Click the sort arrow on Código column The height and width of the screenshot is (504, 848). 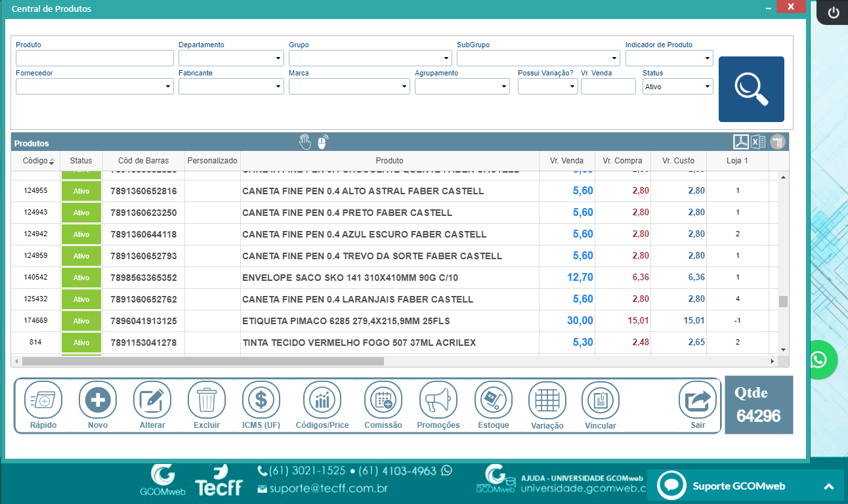(52, 161)
